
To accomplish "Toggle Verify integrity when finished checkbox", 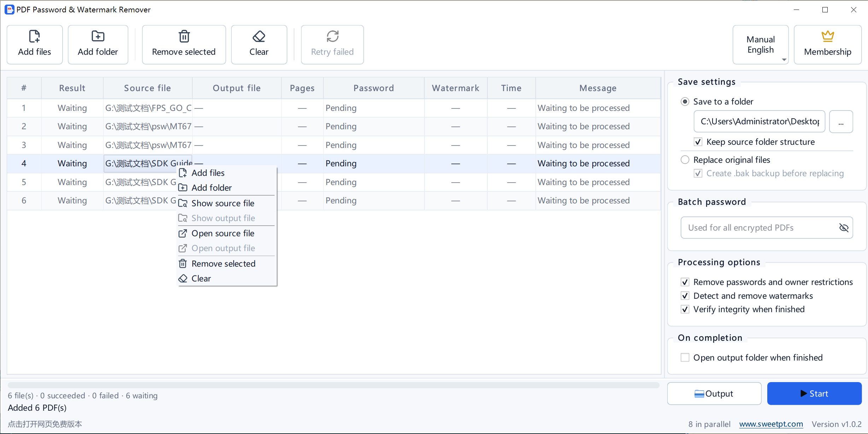I will (685, 309).
